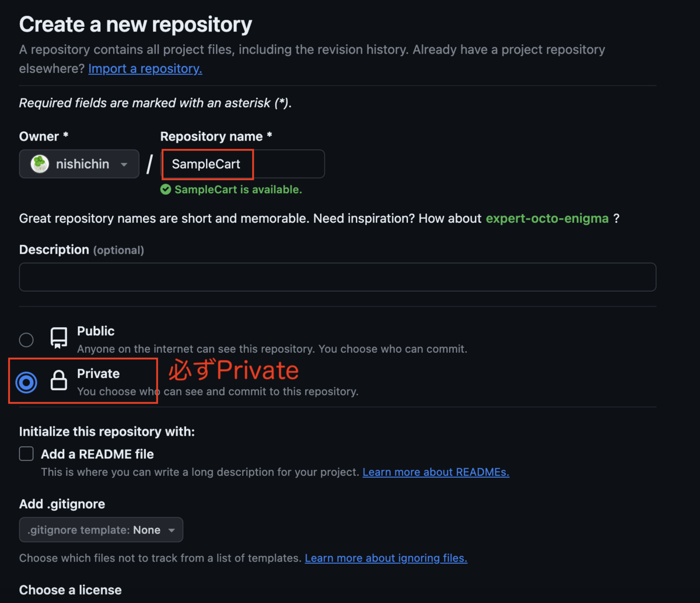The image size is (700, 603).
Task: Enable the Add a README file checkbox
Action: [x=26, y=454]
